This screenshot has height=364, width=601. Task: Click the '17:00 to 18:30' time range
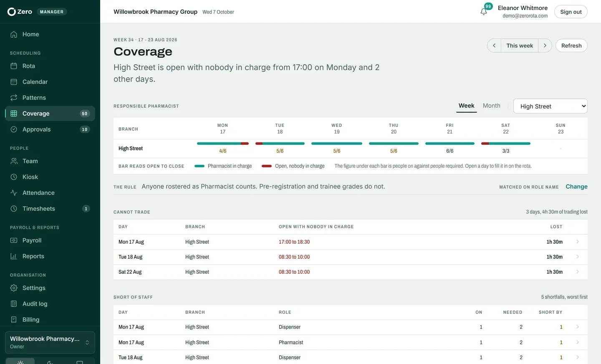pyautogui.click(x=294, y=242)
